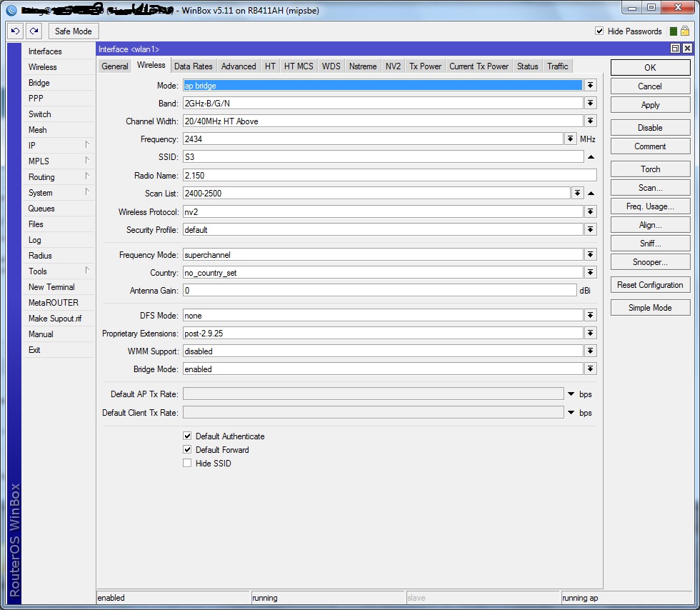The height and width of the screenshot is (610, 700).
Task: Open the Current Tx Power tab
Action: (x=479, y=66)
